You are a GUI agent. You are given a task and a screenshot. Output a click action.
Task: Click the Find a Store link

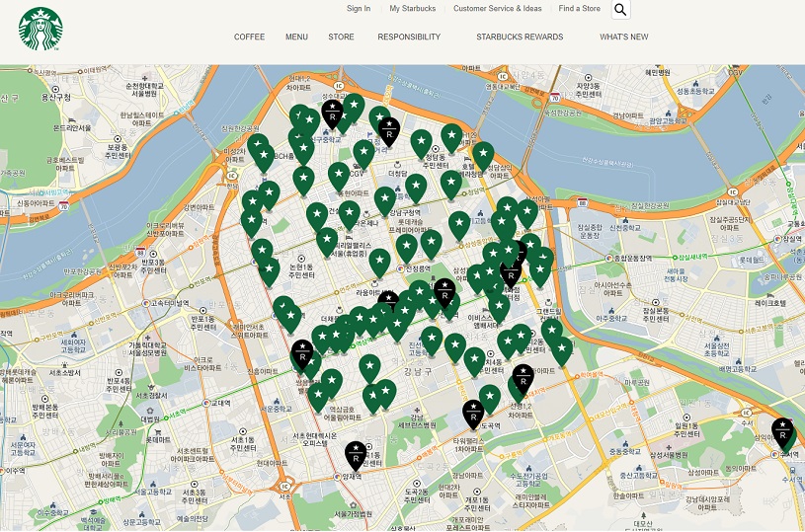[x=579, y=8]
